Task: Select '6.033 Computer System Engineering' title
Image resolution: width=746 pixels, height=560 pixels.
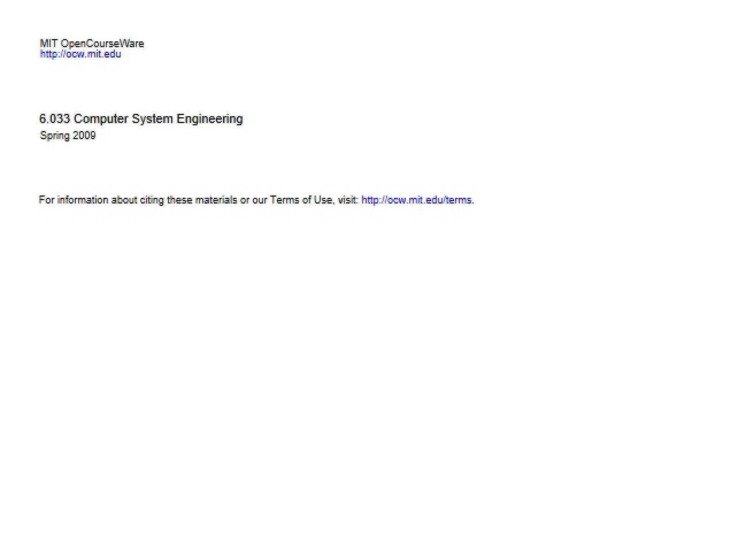Action: pyautogui.click(x=141, y=119)
